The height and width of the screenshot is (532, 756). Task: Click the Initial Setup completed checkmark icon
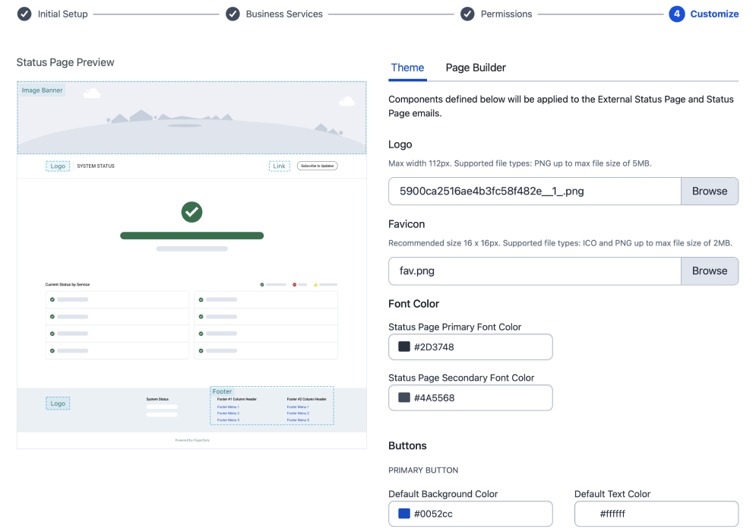pyautogui.click(x=23, y=13)
